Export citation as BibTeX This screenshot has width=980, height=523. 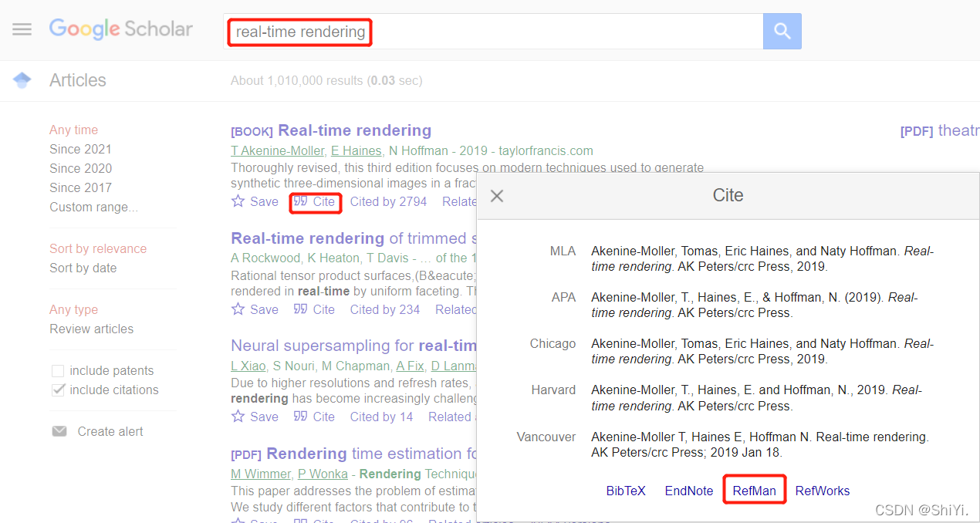[626, 491]
